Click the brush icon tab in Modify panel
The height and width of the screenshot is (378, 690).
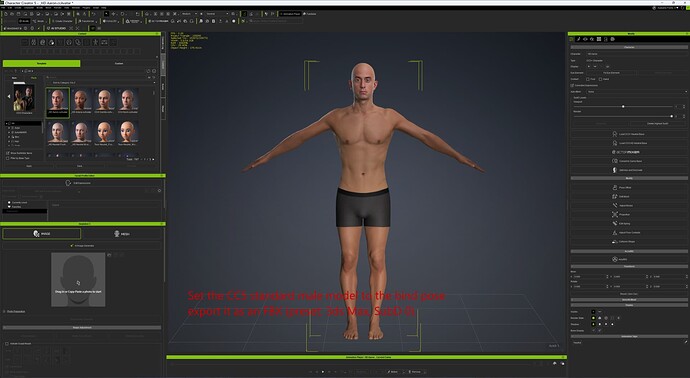pos(578,39)
